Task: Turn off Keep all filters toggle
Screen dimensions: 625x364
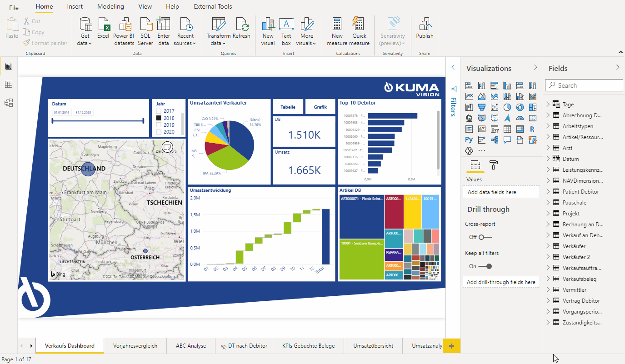Action: (485, 266)
